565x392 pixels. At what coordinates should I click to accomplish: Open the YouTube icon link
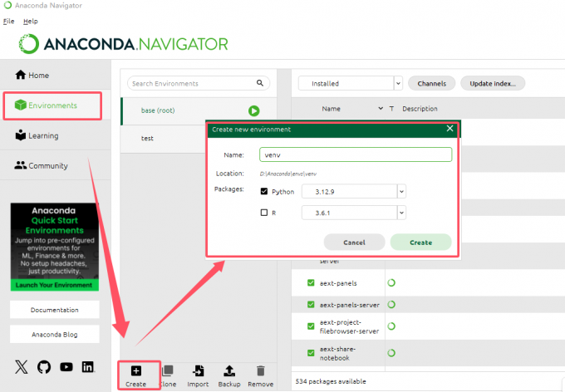tap(66, 367)
